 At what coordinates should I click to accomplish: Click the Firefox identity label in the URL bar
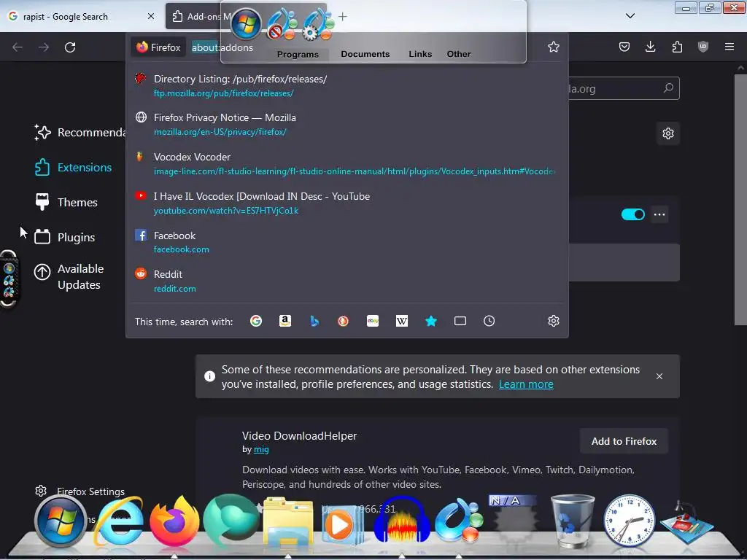pos(158,47)
